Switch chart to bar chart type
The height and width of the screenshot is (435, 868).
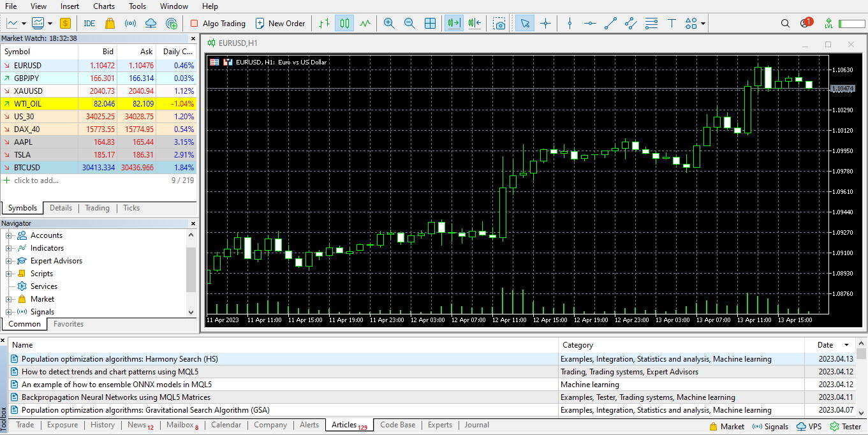(324, 23)
